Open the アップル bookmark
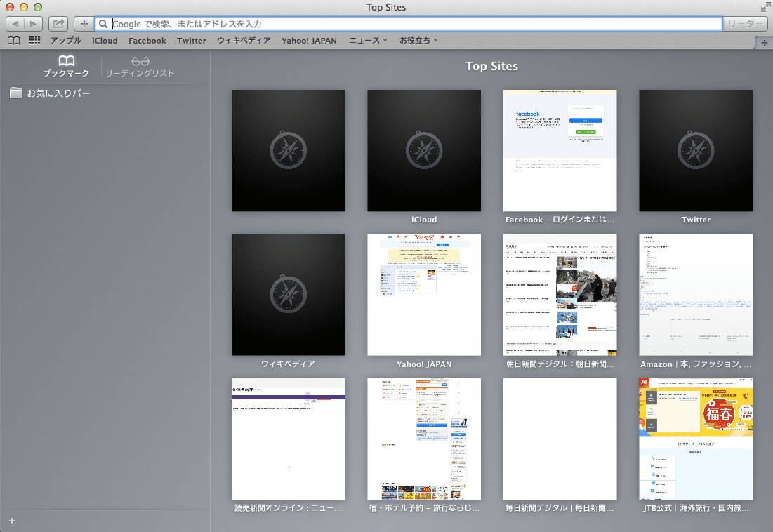Viewport: 773px width, 532px height. click(65, 41)
